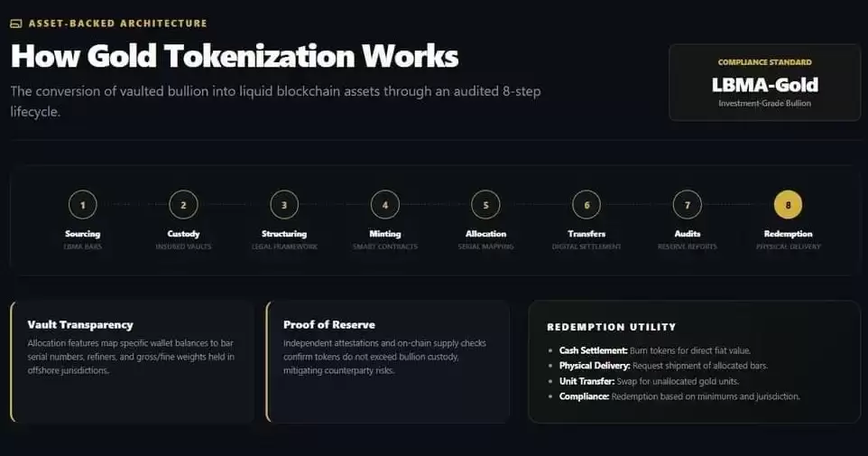Image resolution: width=868 pixels, height=456 pixels.
Task: Click the Minting step label
Action: pyautogui.click(x=384, y=234)
